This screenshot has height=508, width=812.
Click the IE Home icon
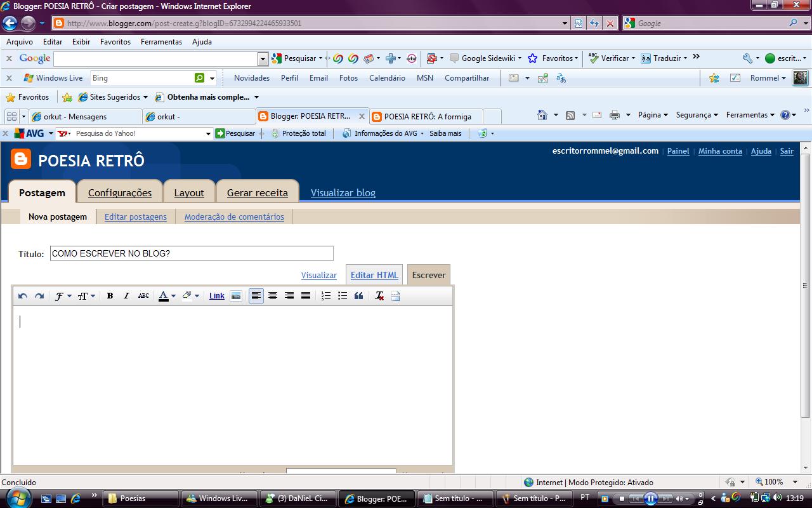click(542, 115)
